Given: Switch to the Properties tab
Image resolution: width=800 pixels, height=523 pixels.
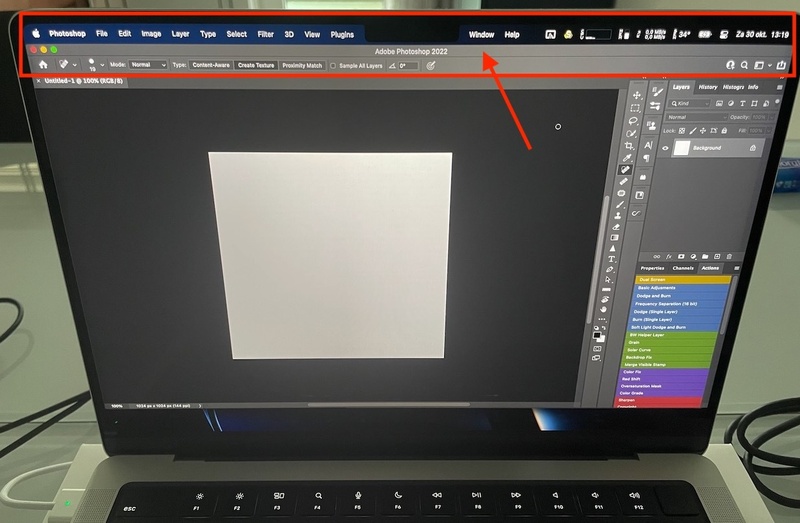Looking at the screenshot, I should tap(652, 268).
